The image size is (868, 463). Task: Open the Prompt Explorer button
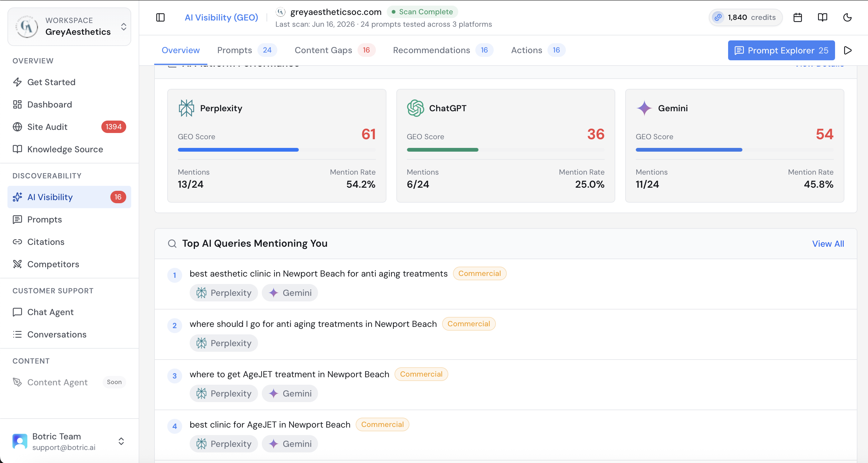pos(781,50)
